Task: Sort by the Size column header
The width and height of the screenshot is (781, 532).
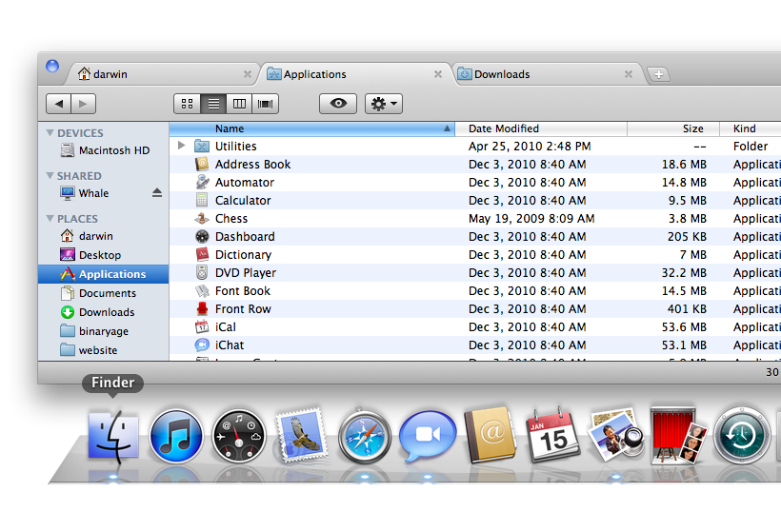Action: pos(673,128)
